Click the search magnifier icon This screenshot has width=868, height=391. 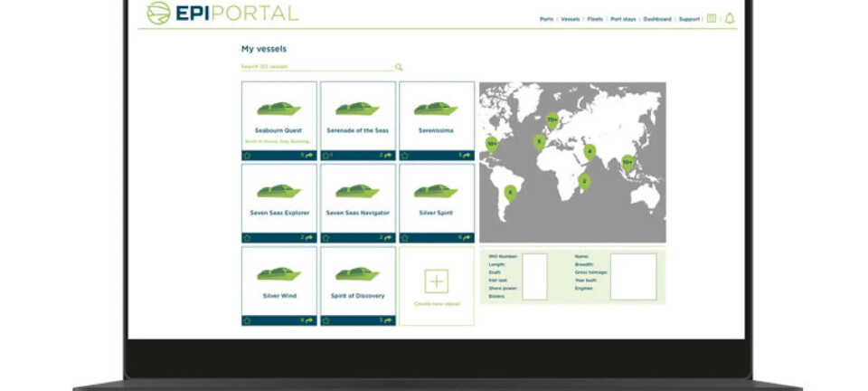[x=399, y=67]
